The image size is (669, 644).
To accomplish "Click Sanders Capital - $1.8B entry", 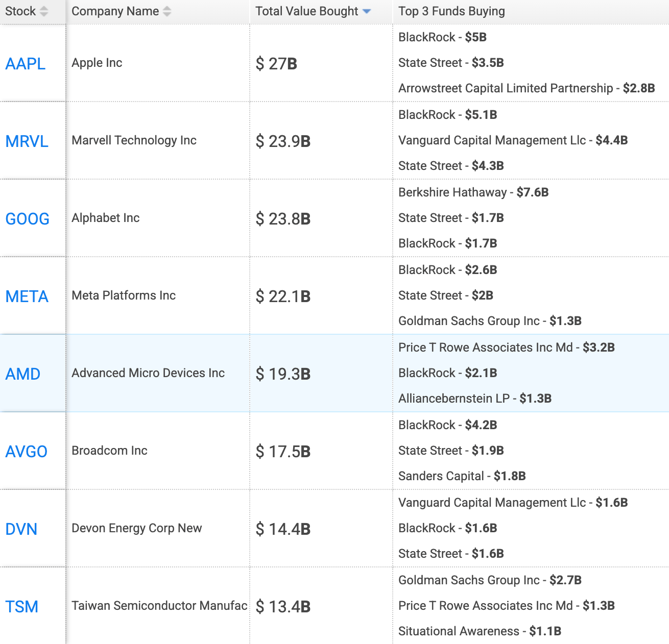I will coord(462,476).
